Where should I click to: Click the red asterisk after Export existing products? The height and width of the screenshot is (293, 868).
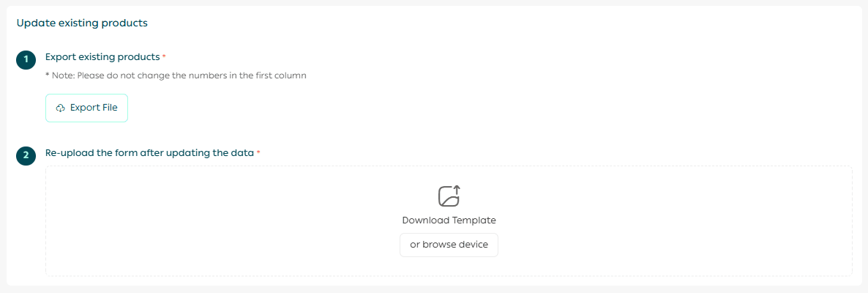[x=164, y=57]
